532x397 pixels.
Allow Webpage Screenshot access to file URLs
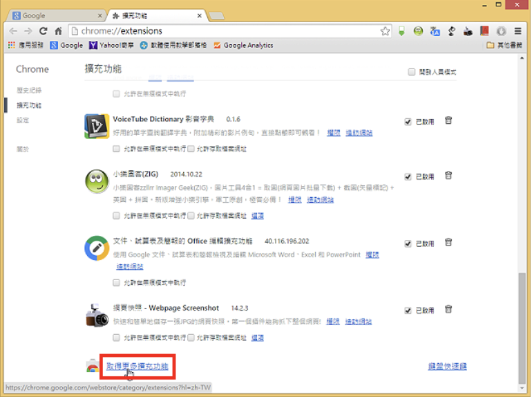pos(191,338)
